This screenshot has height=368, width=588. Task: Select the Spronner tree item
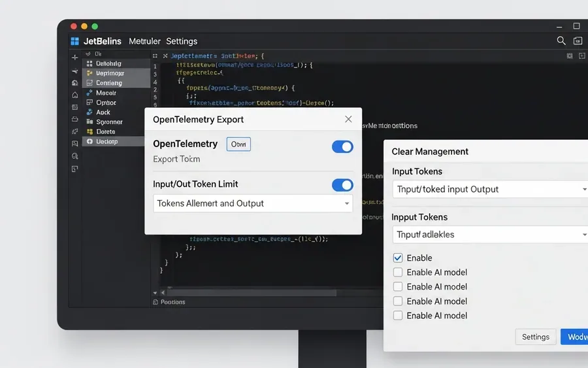(x=114, y=122)
